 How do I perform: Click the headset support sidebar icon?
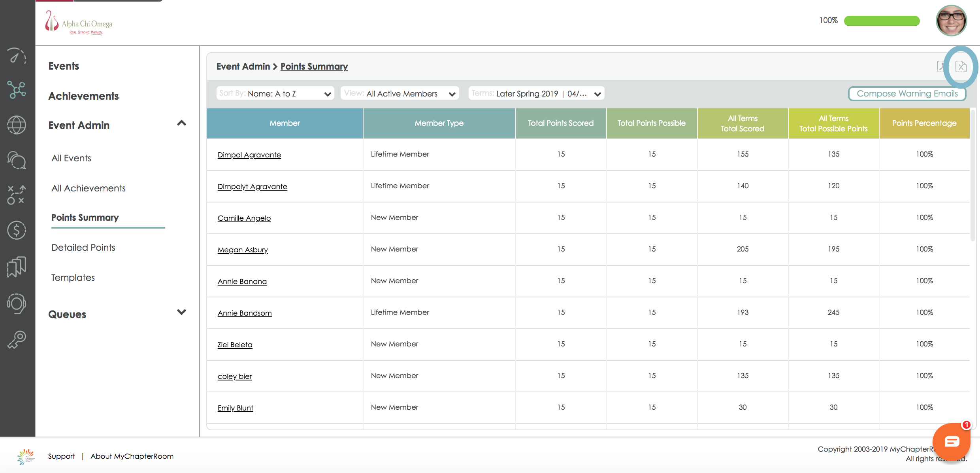(17, 304)
